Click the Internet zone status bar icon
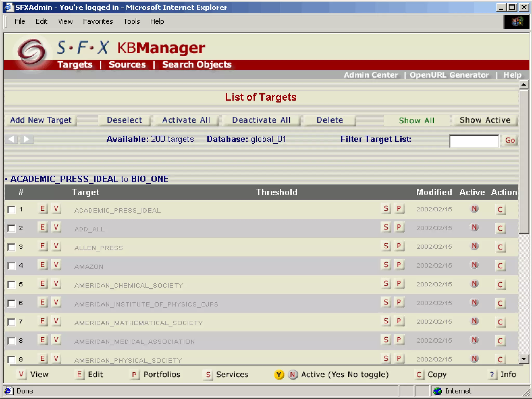 point(438,391)
